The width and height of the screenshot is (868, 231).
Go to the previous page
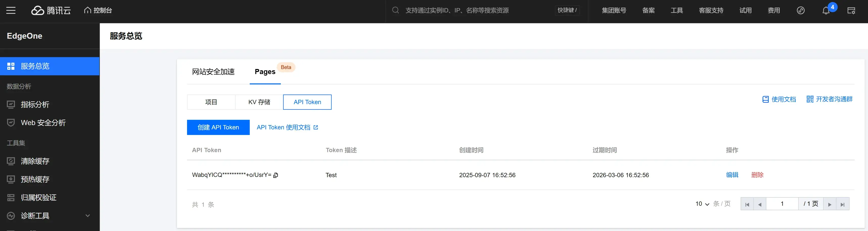[760, 204]
